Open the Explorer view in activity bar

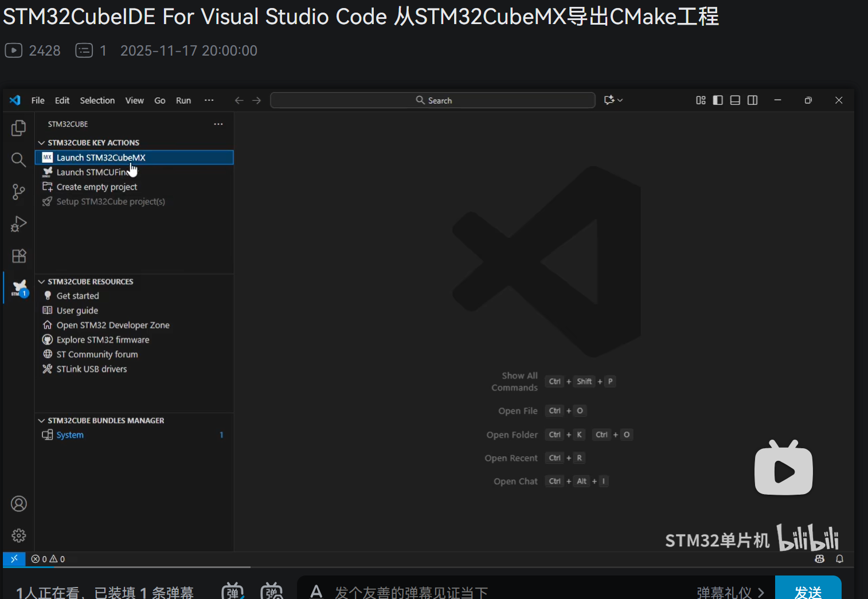(x=18, y=128)
